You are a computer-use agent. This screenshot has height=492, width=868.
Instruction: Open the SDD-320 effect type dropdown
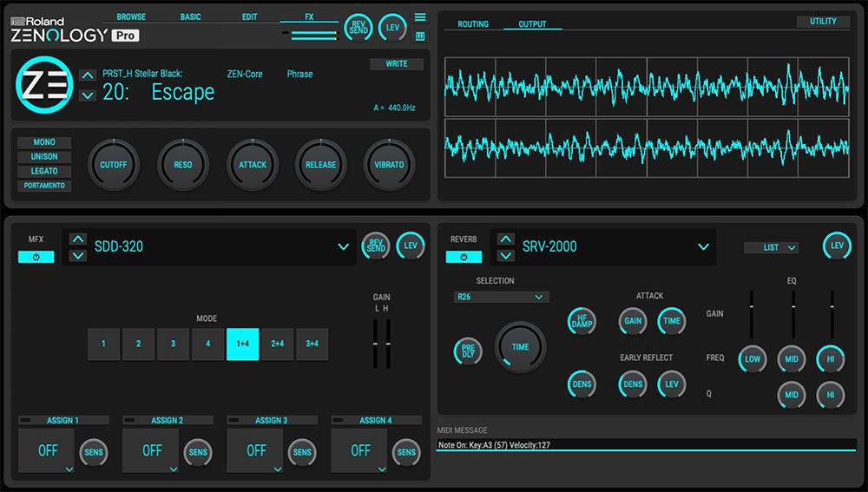point(343,246)
